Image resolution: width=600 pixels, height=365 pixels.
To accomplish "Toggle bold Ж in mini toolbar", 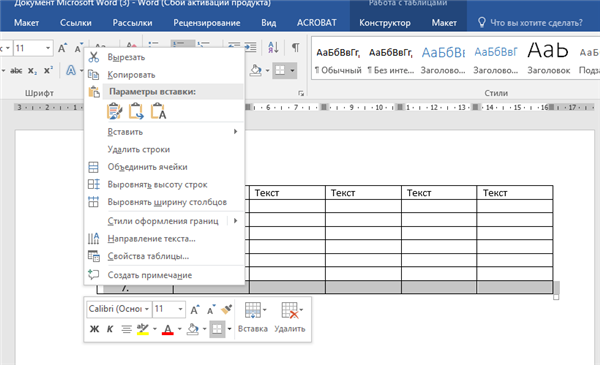I will (x=94, y=329).
